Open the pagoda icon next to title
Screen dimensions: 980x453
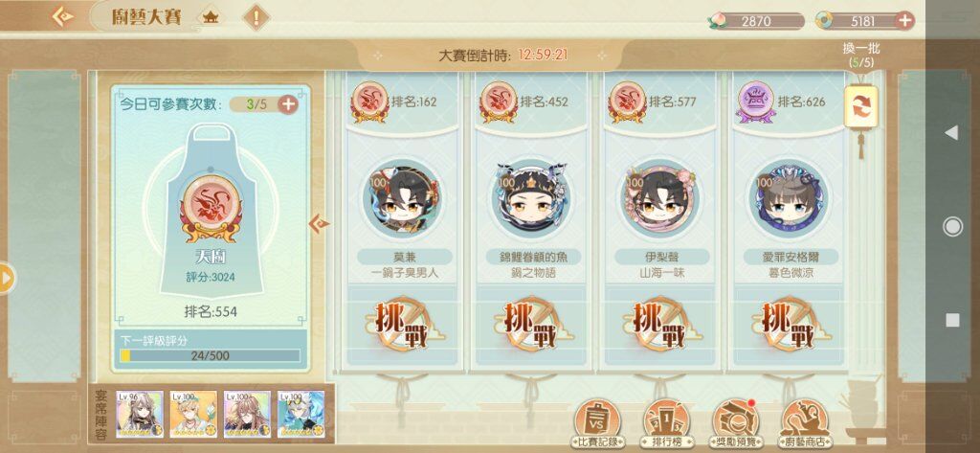click(x=211, y=17)
